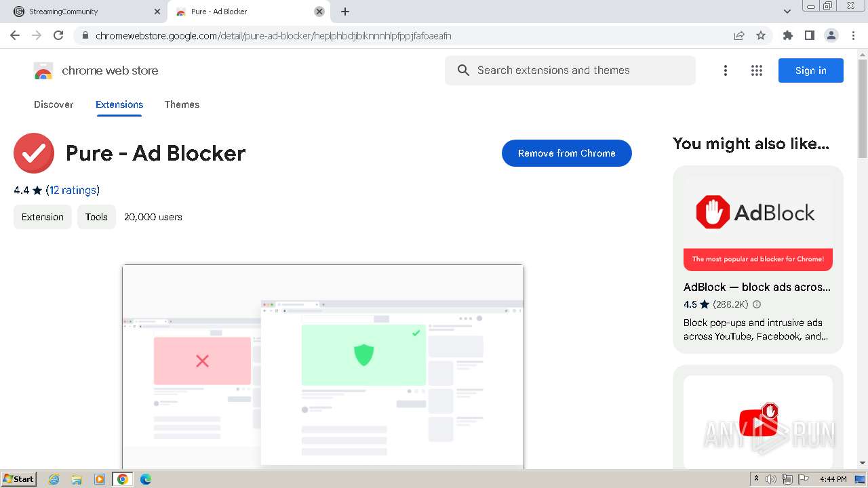This screenshot has height=488, width=868.
Task: Click the network tray icon
Action: click(x=787, y=479)
